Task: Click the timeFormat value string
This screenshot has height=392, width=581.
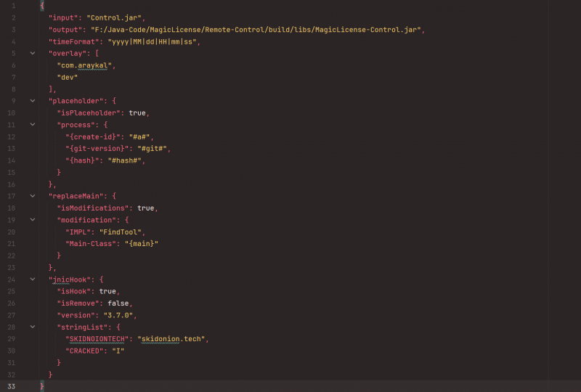Action: pos(153,41)
